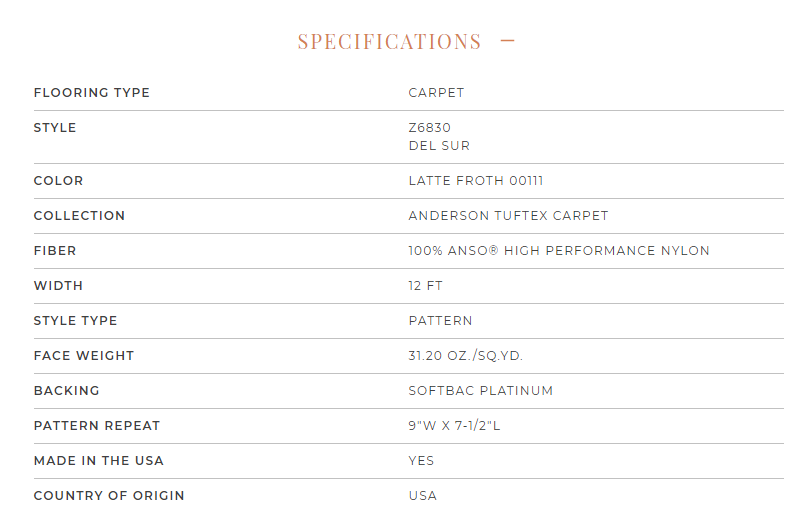
Task: Click the 12 FT width value
Action: coord(426,286)
